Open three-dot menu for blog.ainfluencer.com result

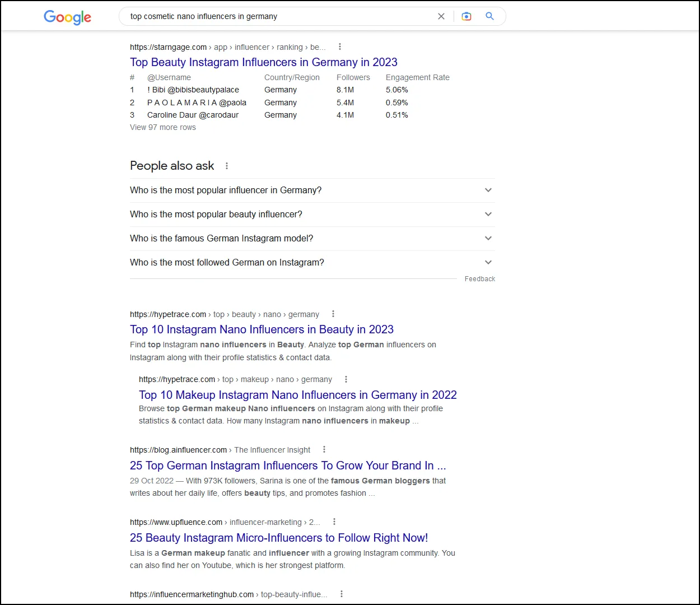pyautogui.click(x=324, y=450)
